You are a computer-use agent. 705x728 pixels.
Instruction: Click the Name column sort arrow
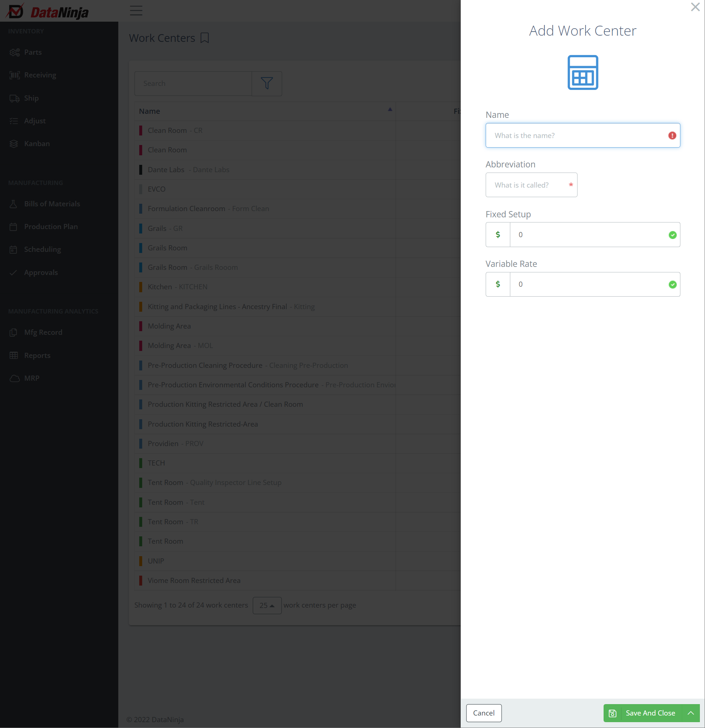390,109
